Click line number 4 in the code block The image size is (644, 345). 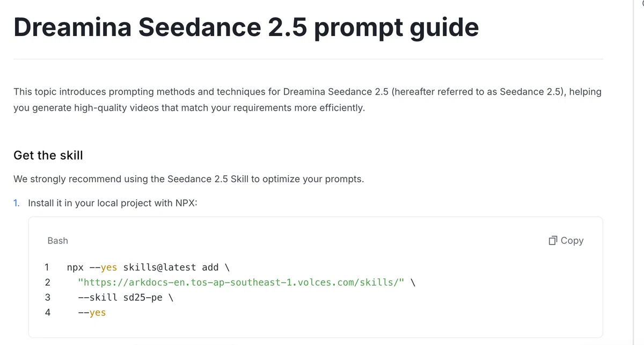point(47,312)
